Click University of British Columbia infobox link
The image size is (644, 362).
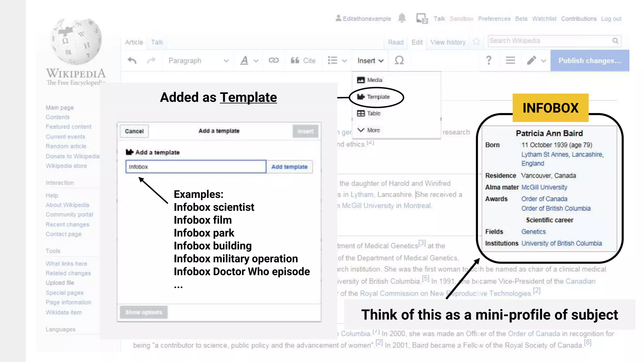562,243
